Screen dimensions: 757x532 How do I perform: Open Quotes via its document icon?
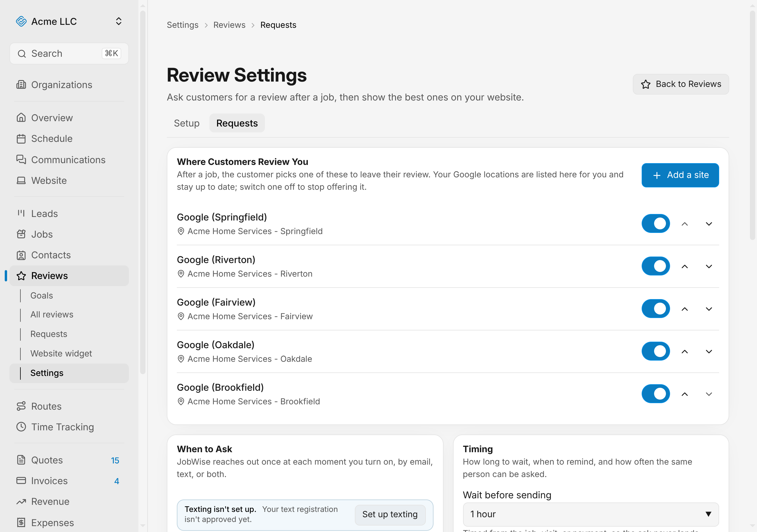click(21, 460)
